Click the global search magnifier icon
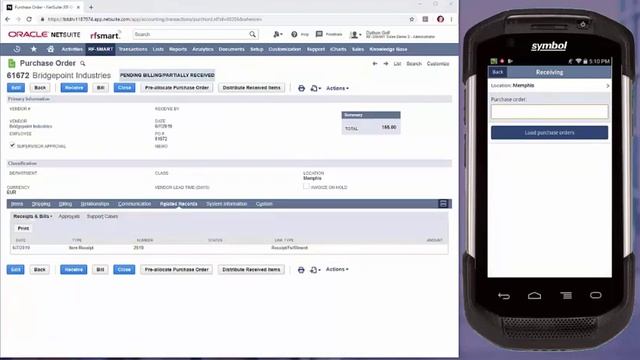 coord(253,34)
